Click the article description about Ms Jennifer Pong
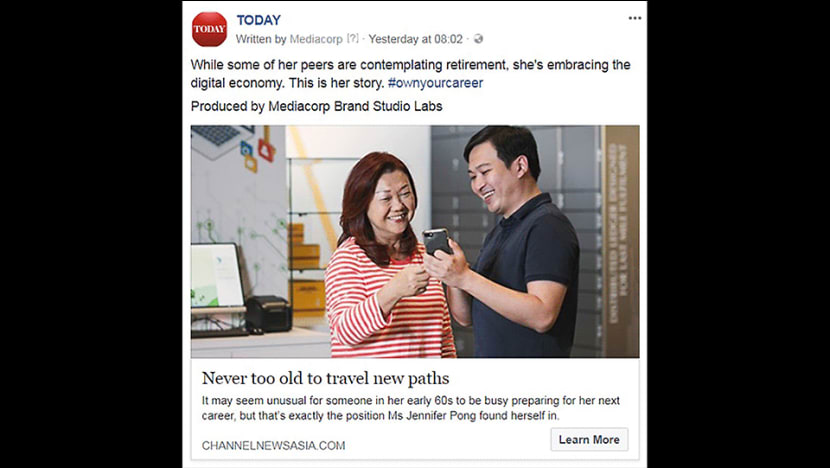830x468 pixels. pos(411,408)
